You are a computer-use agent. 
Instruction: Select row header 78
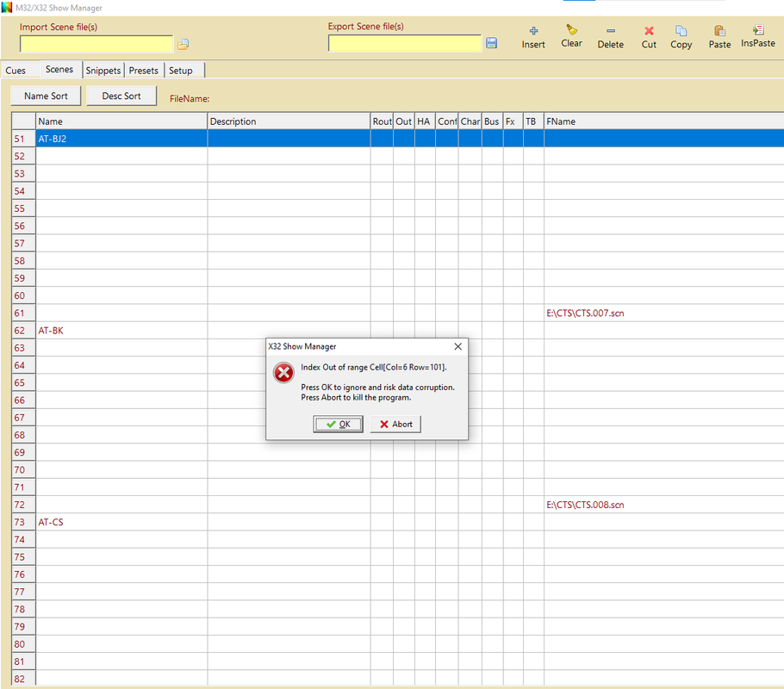coord(23,609)
